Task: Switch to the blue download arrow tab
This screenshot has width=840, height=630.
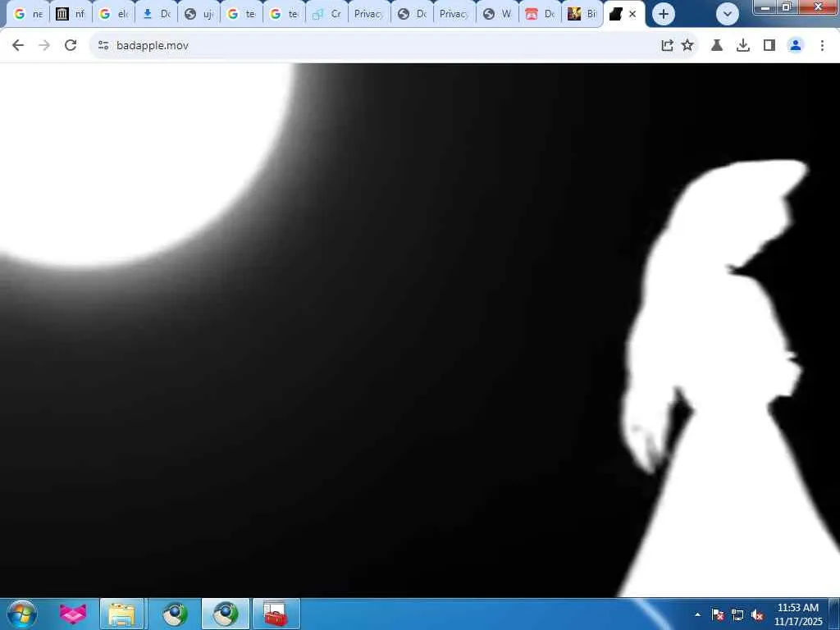Action: (x=156, y=14)
